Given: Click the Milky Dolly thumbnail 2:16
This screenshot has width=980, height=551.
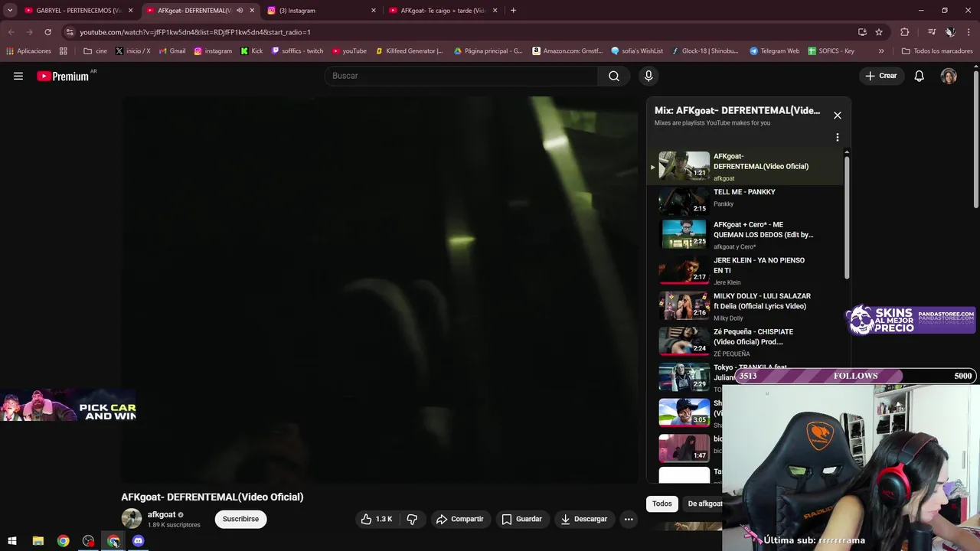Looking at the screenshot, I should tap(684, 305).
